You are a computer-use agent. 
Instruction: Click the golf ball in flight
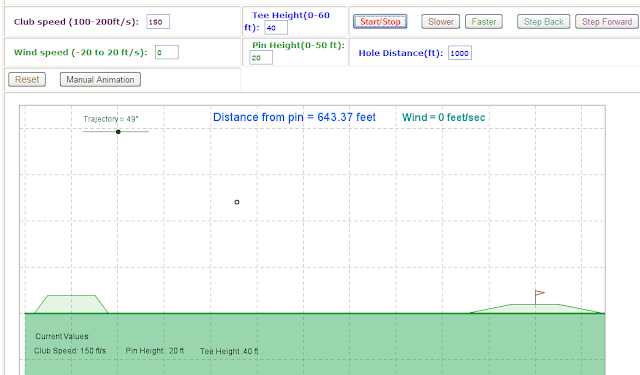click(237, 202)
